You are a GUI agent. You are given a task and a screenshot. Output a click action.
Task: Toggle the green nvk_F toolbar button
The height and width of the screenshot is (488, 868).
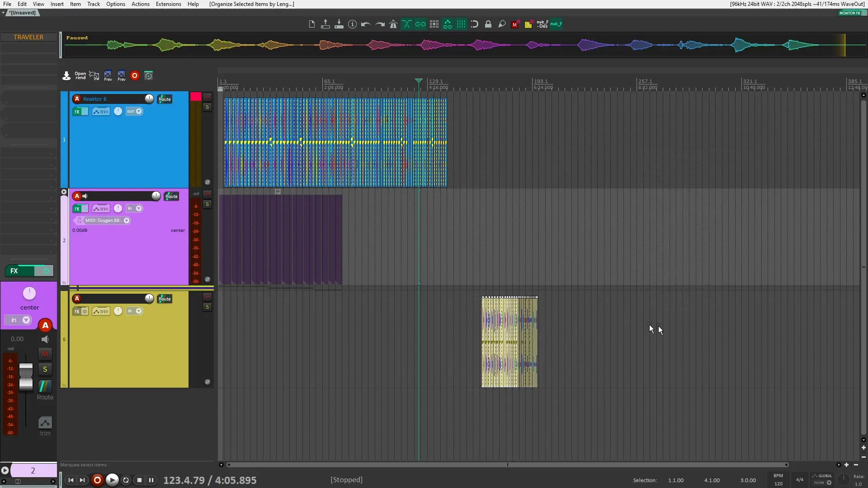pos(556,24)
